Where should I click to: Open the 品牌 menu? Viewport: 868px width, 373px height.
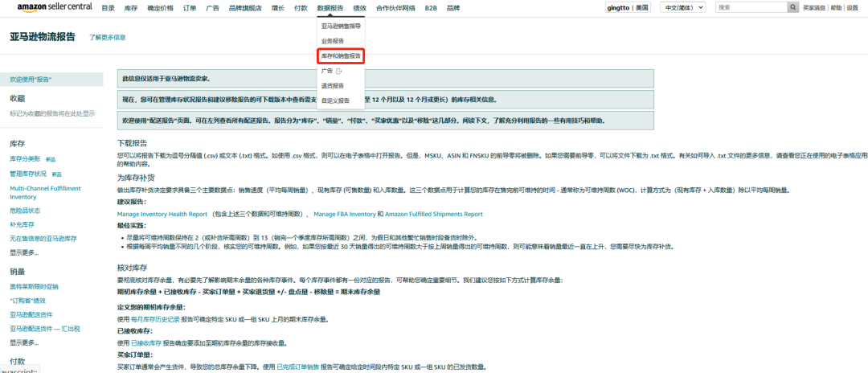coord(452,8)
